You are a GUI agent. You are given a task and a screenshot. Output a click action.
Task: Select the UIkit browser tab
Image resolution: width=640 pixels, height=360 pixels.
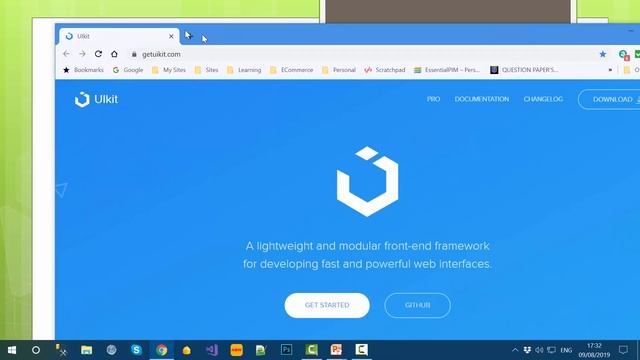click(x=118, y=36)
